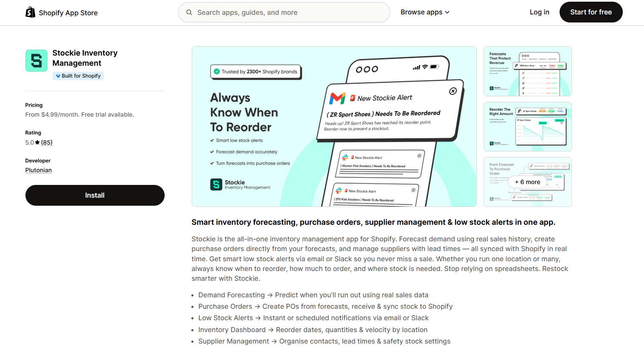The width and height of the screenshot is (644, 355).
Task: Open the main Always Know When To Reorder image
Action: (x=334, y=126)
